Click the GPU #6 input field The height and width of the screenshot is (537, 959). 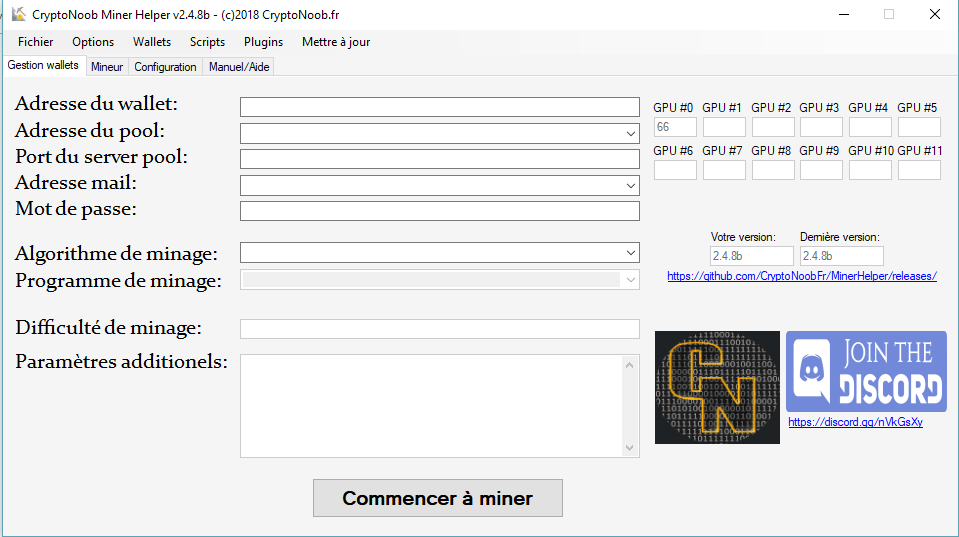pos(675,170)
